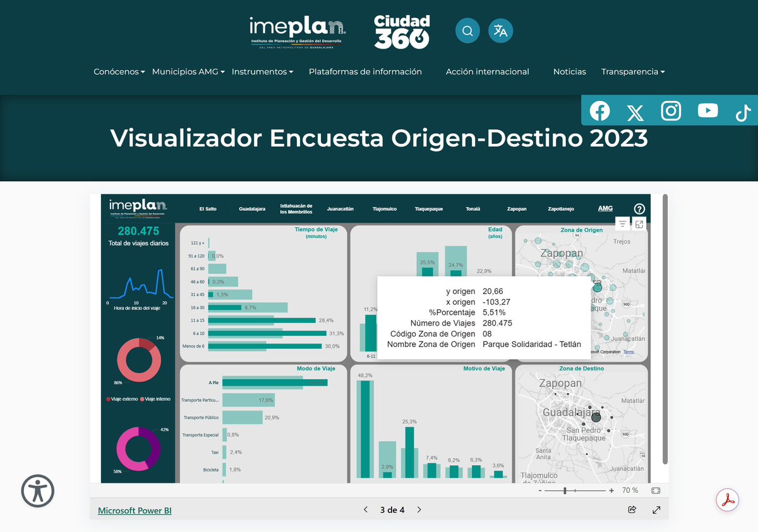Click the zoom out minus button

(x=540, y=490)
